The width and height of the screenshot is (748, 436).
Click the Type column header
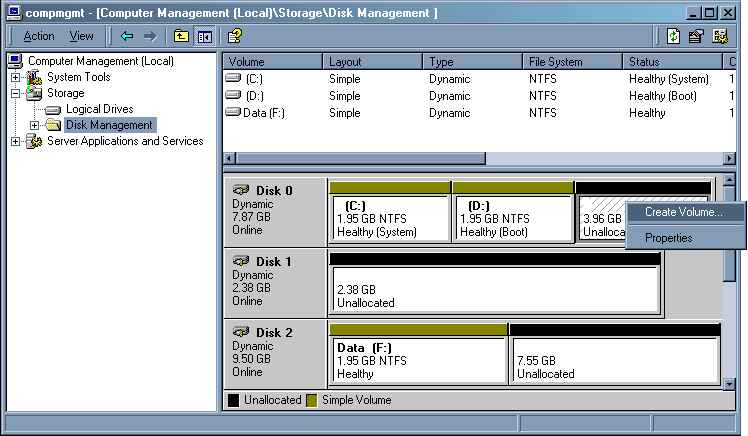473,62
